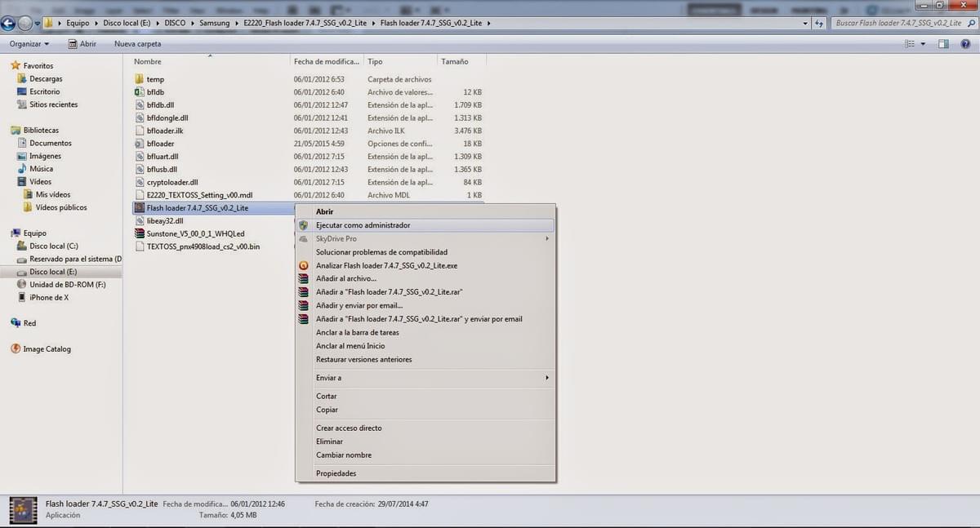Click the WinRAR icon beside Añadir y enviar por email
Screen dimensions: 980x528
(304, 306)
